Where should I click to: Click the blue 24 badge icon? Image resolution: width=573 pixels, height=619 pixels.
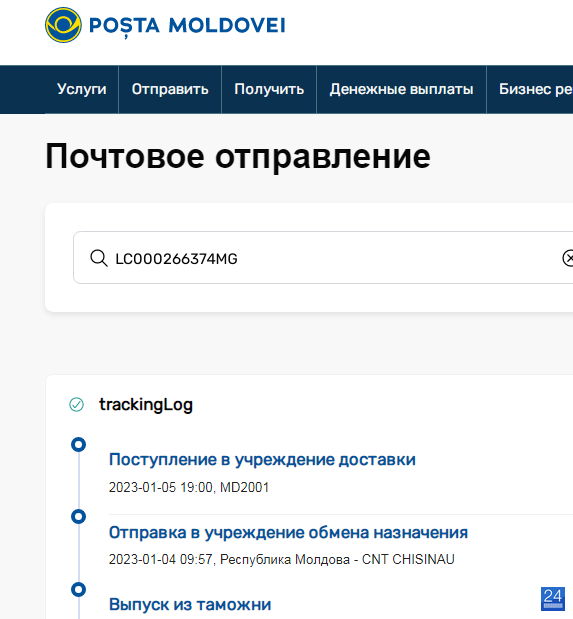pos(553,598)
